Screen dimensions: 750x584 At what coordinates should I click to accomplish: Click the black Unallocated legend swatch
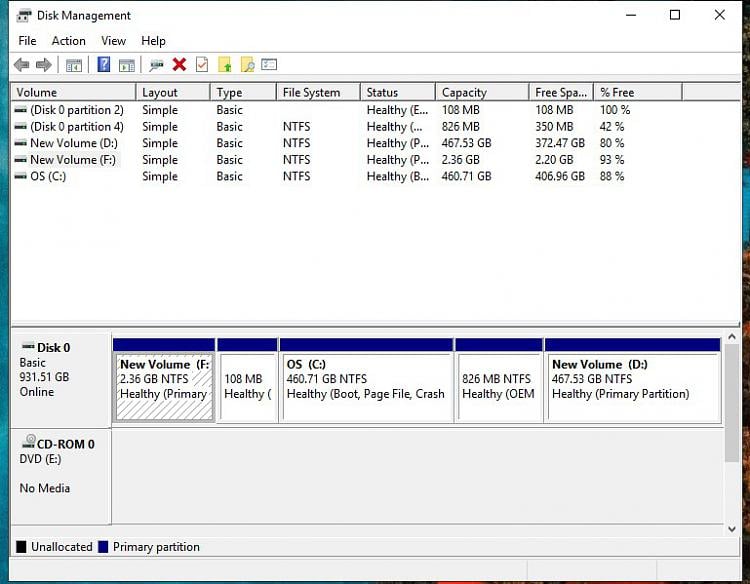[21, 547]
